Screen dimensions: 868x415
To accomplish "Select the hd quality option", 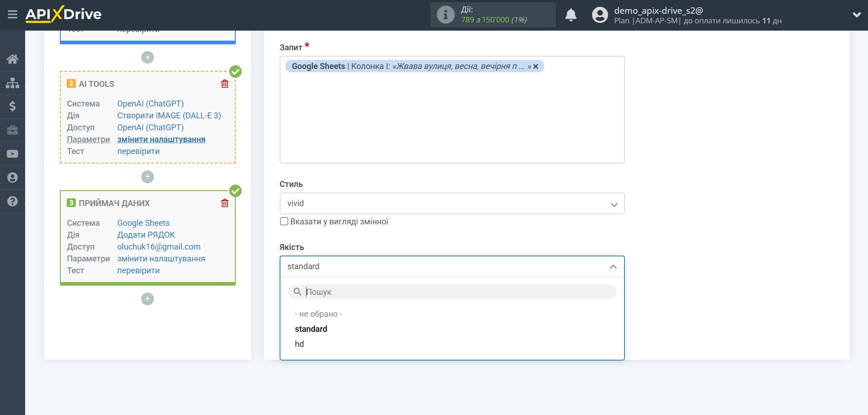I will (299, 344).
